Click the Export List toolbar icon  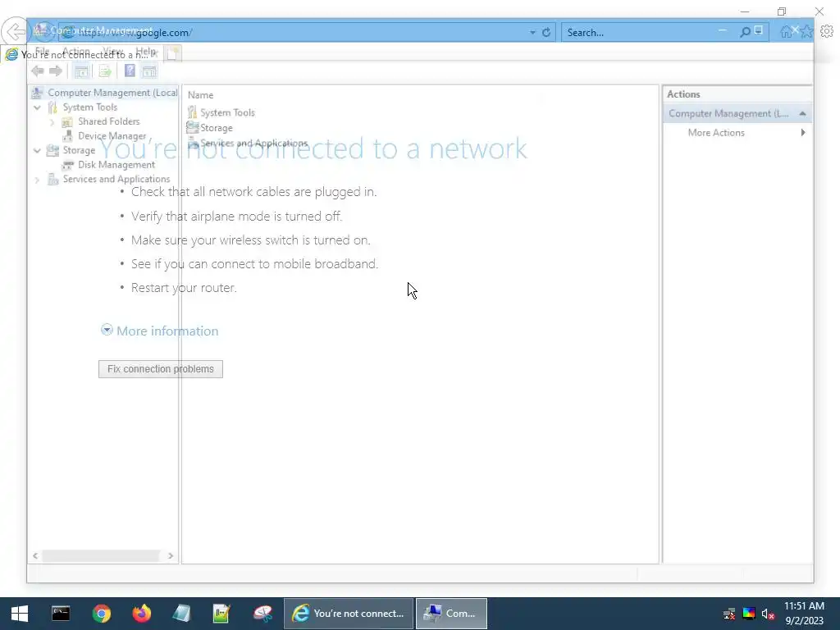click(105, 71)
